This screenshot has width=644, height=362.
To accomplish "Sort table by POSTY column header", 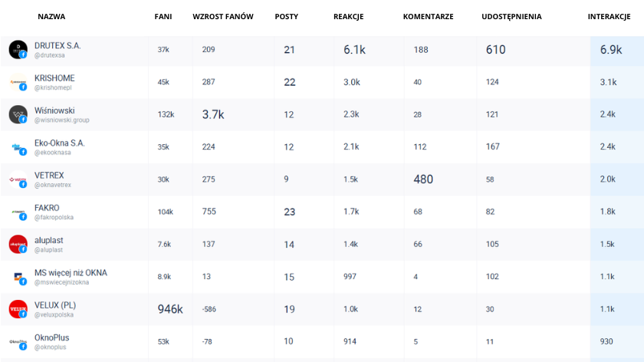I will (x=287, y=17).
